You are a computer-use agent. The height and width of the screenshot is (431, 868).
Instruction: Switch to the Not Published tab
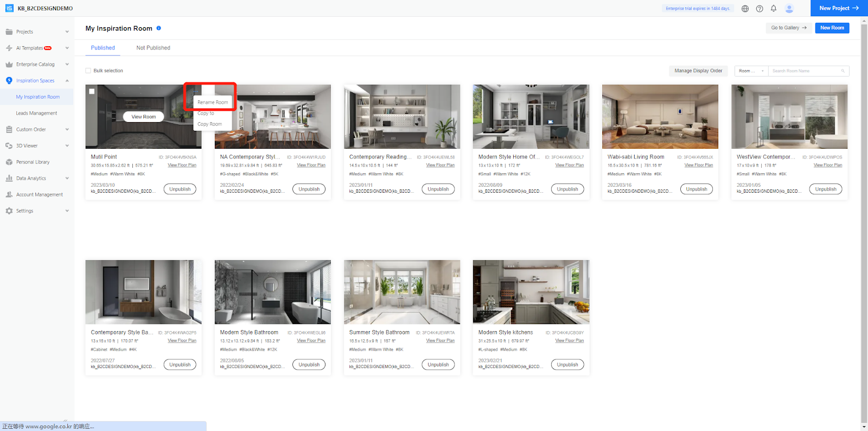[x=154, y=48]
